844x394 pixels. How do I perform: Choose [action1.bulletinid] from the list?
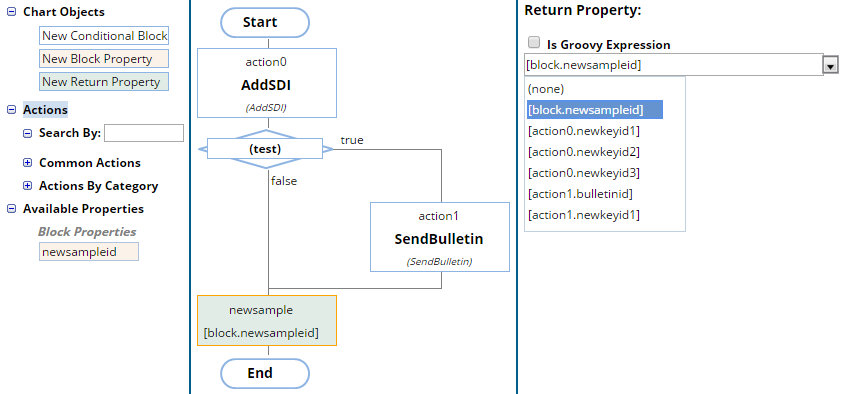click(x=580, y=194)
